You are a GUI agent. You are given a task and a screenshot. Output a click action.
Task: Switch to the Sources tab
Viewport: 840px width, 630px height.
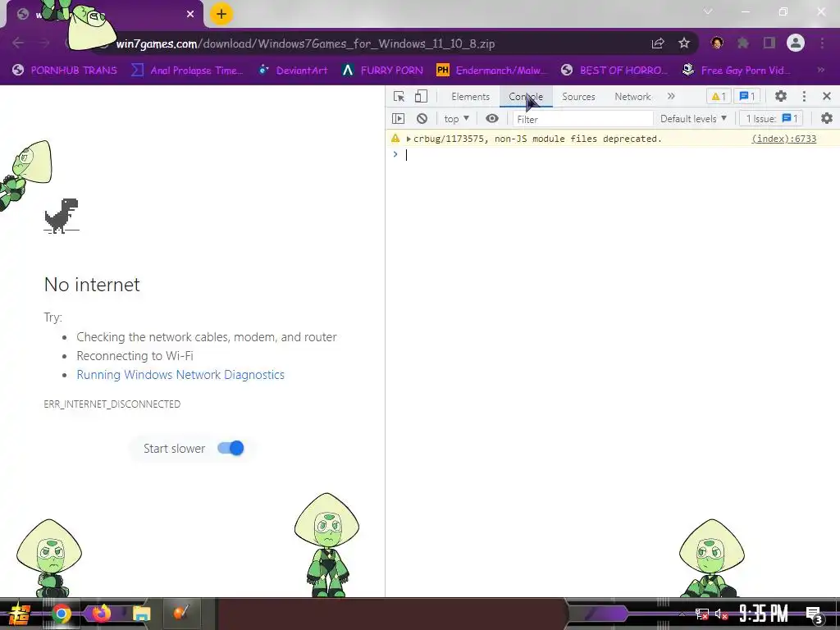(578, 97)
